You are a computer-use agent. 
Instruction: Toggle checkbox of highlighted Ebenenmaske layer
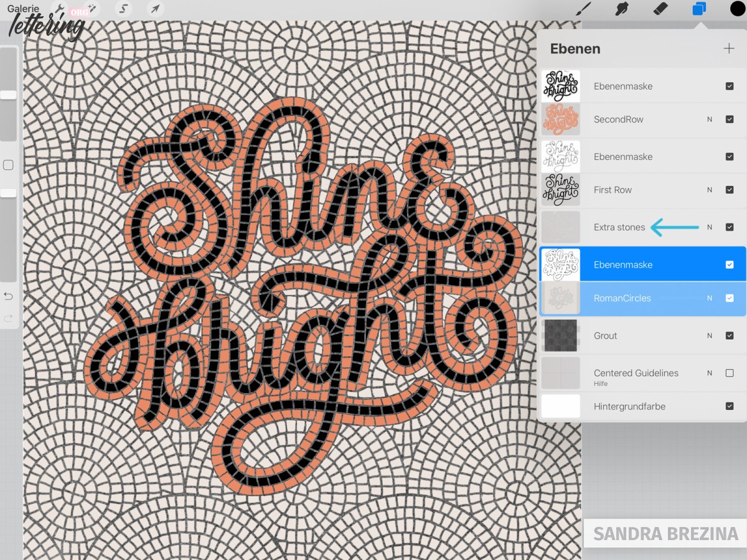click(x=730, y=264)
